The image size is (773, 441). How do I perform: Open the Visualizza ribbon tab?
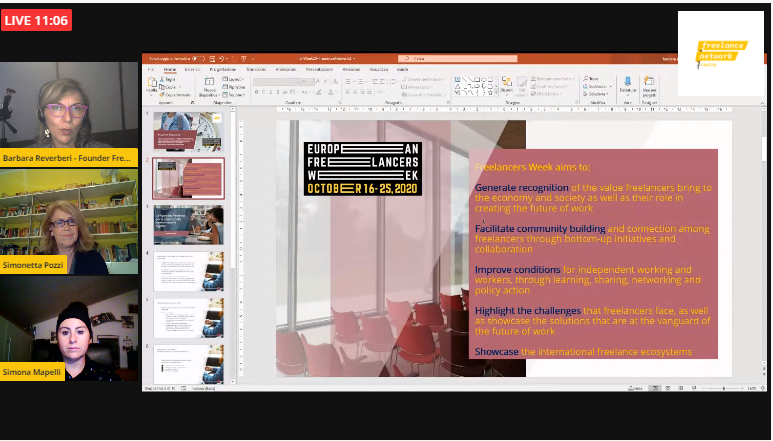379,69
